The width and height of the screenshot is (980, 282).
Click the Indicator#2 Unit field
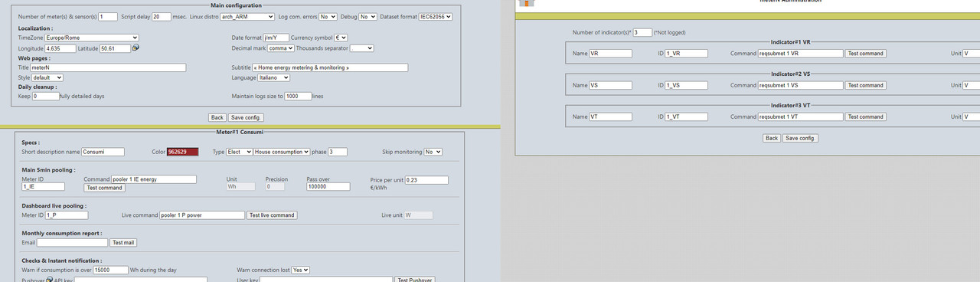tap(972, 85)
